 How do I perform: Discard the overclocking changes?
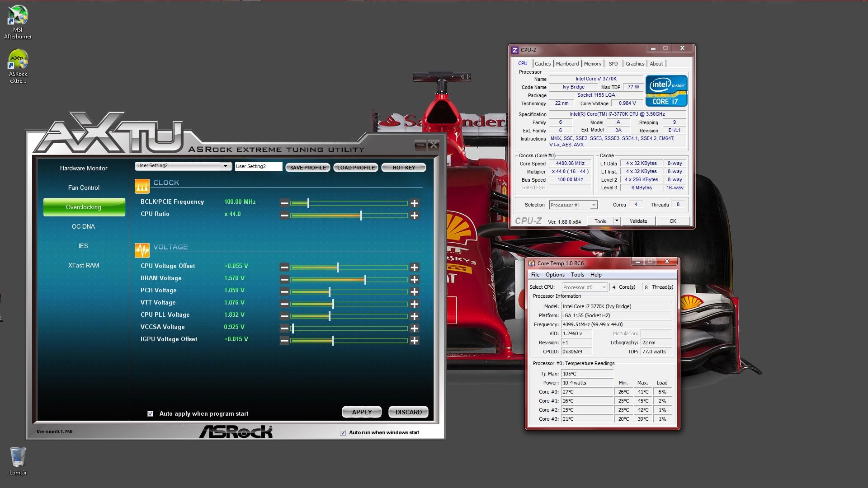pyautogui.click(x=409, y=412)
